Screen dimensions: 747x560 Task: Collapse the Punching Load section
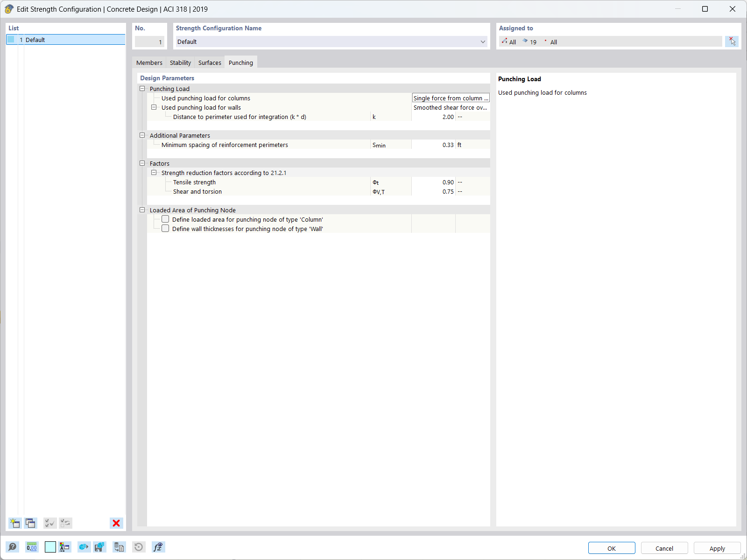coord(142,88)
